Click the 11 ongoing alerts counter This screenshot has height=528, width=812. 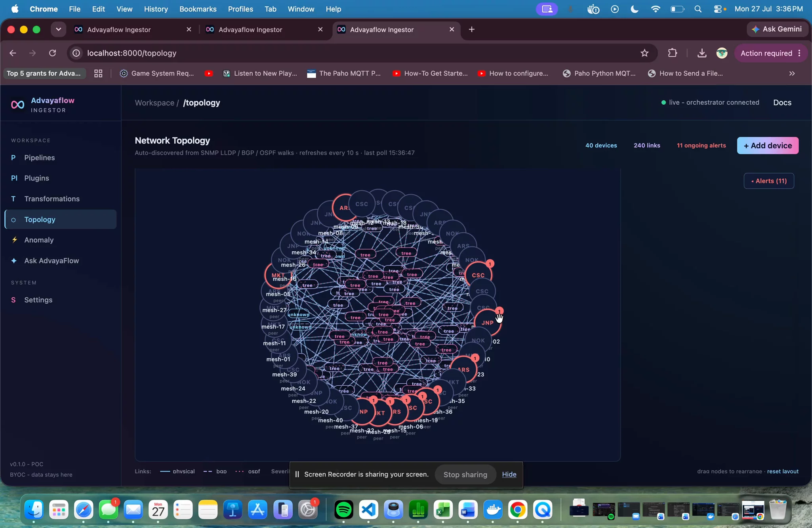tap(701, 145)
